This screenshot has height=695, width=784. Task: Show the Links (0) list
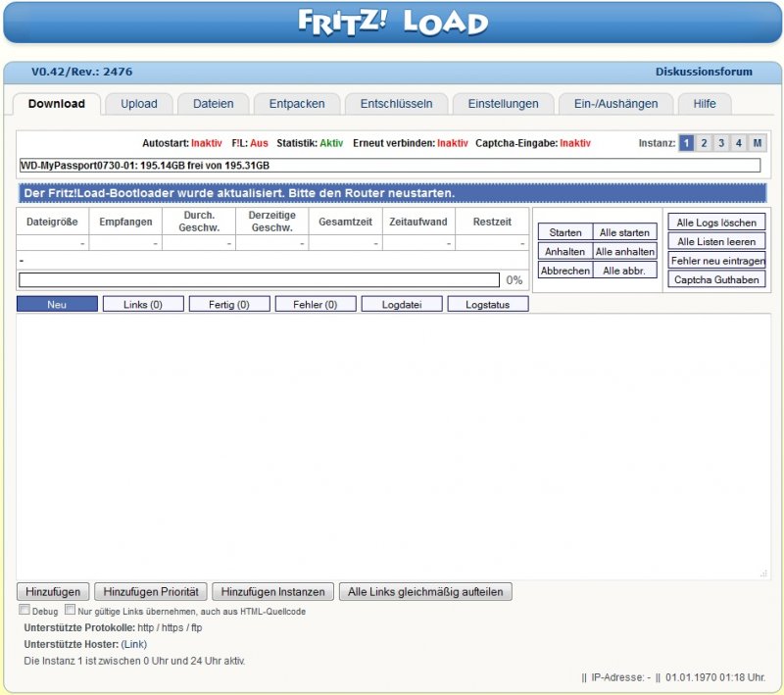[x=143, y=304]
